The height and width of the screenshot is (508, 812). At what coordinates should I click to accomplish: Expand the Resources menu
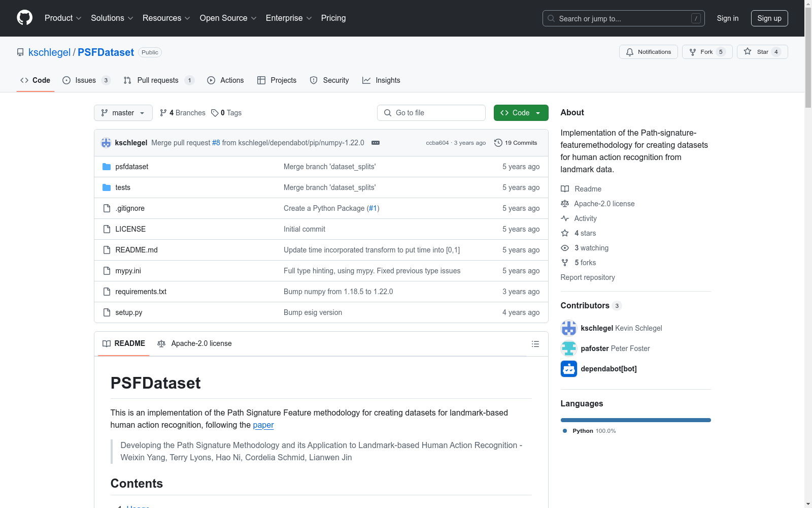pos(166,18)
